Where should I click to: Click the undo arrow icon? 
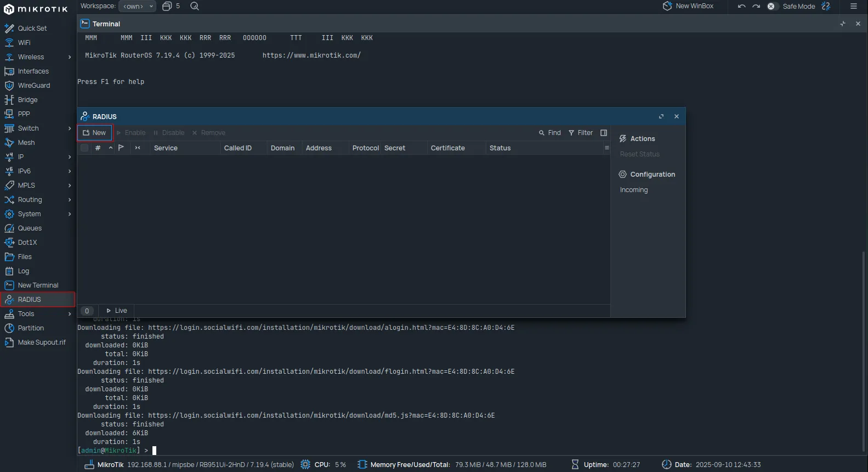coord(741,7)
